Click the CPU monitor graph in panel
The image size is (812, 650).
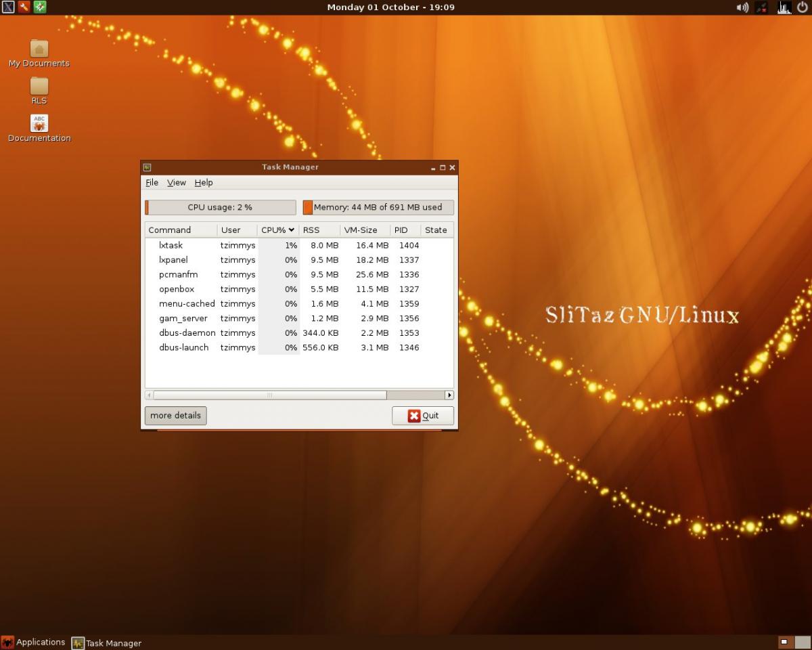(x=784, y=7)
